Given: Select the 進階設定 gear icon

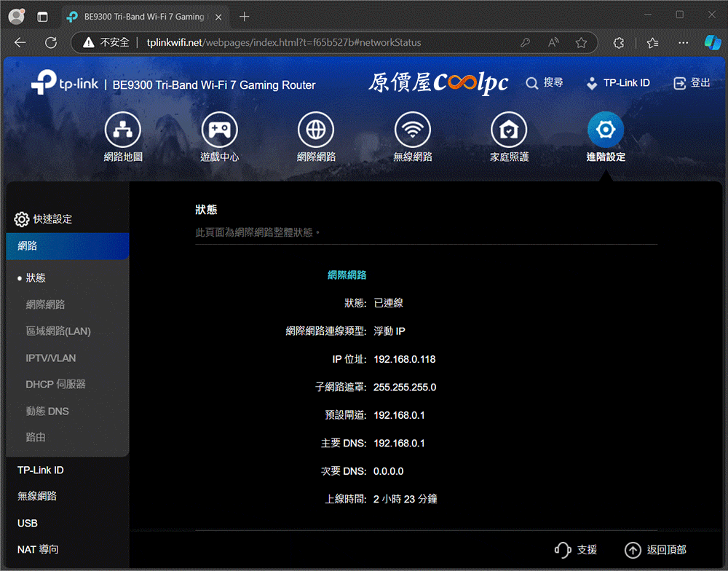Looking at the screenshot, I should [606, 130].
